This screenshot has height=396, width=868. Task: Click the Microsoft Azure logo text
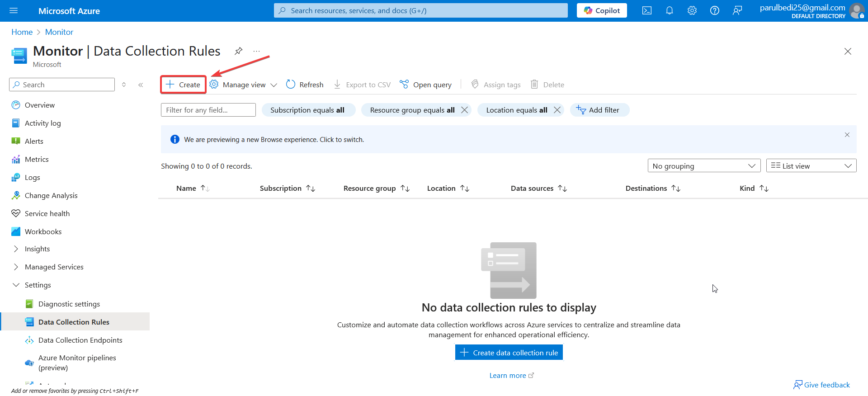pyautogui.click(x=69, y=11)
